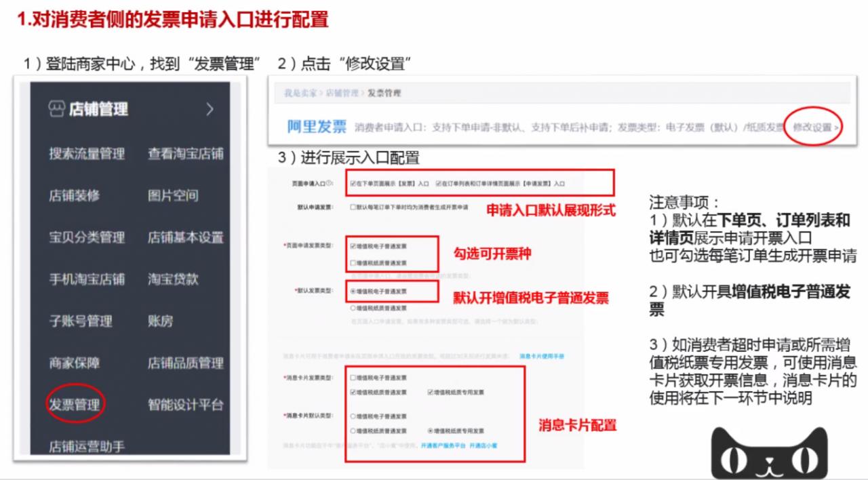Select 增值税电子普通发票 radio under 消息卡片默认类型
Viewport: 868px width, 480px height.
[x=353, y=418]
